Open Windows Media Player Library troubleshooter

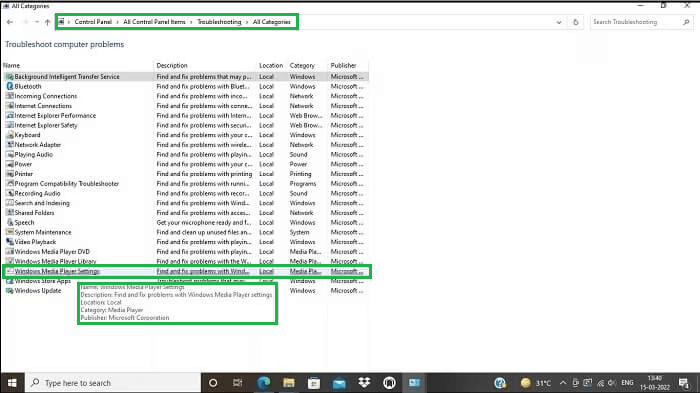pyautogui.click(x=55, y=261)
